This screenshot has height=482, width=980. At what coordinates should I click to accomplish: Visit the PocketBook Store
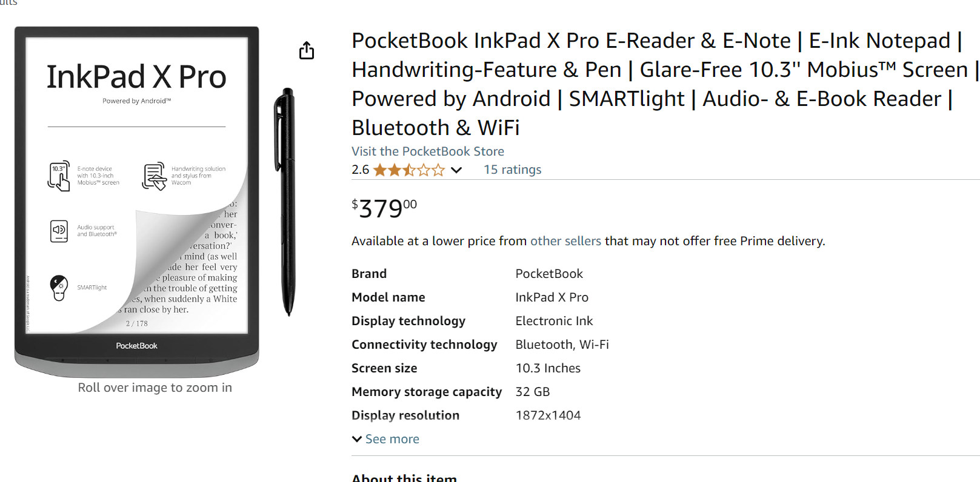[427, 151]
